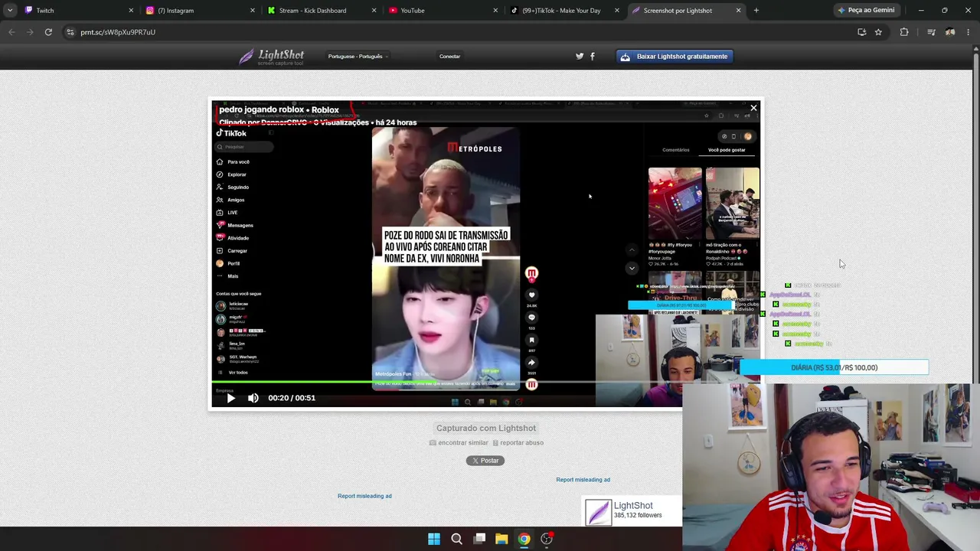This screenshot has width=980, height=551.
Task: Click the Conectar link
Action: [449, 56]
